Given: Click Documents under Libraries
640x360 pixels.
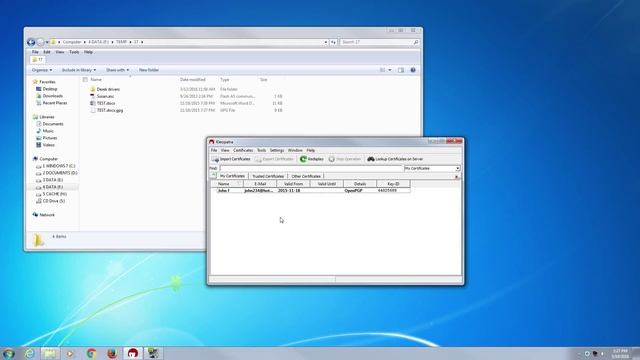Looking at the screenshot, I should click(x=53, y=124).
